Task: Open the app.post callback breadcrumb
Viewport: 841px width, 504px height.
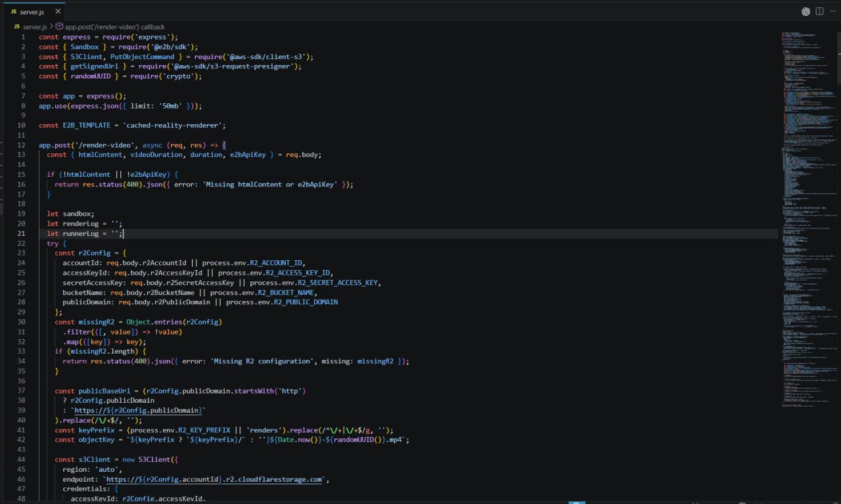Action: [x=114, y=27]
